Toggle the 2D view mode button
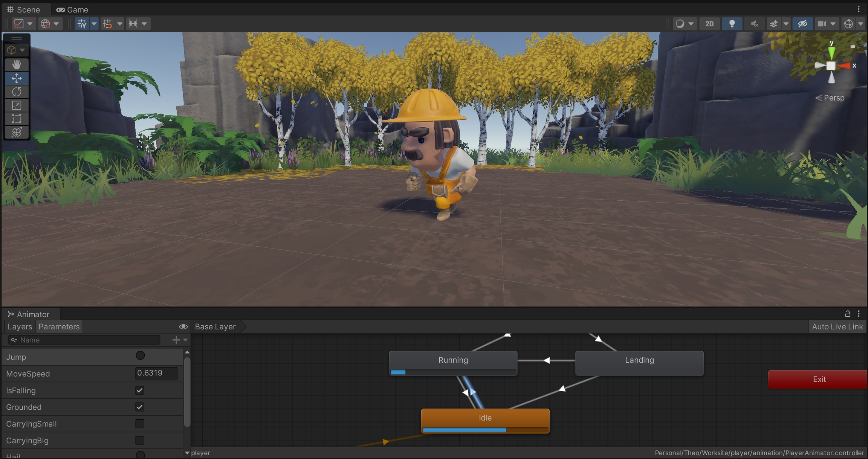The width and height of the screenshot is (868, 459). [x=709, y=24]
